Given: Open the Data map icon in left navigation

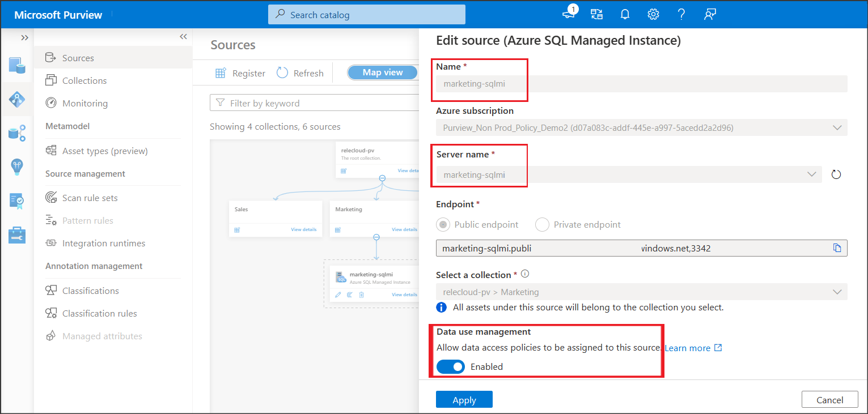Looking at the screenshot, I should click(x=17, y=99).
